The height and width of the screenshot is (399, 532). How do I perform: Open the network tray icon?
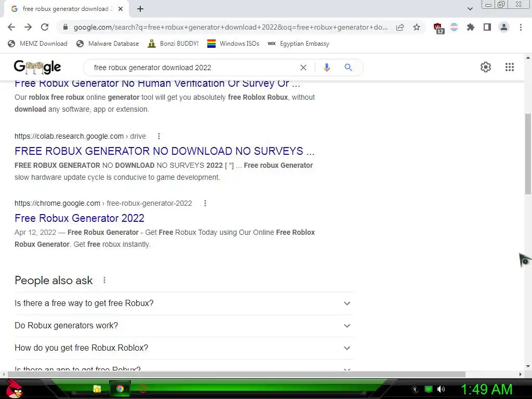click(429, 389)
